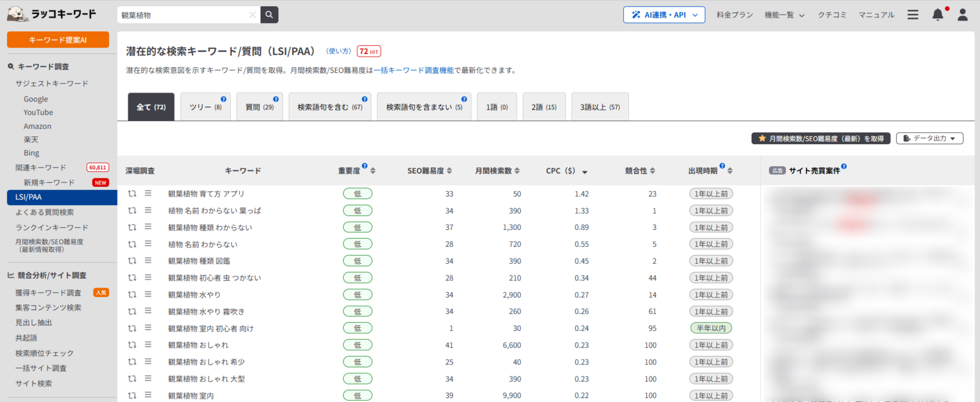
Task: Click help icon on 検索語句を含む tab
Action: pos(365,99)
